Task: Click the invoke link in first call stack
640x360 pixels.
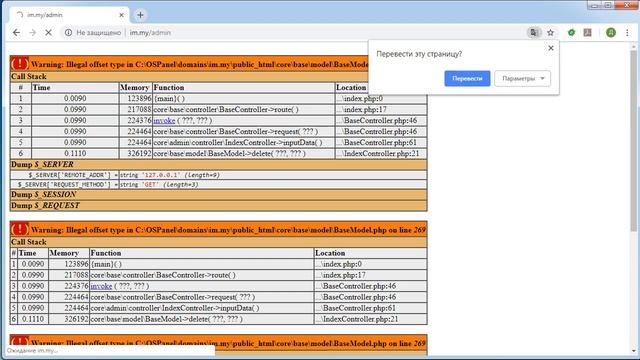Action: pos(164,120)
